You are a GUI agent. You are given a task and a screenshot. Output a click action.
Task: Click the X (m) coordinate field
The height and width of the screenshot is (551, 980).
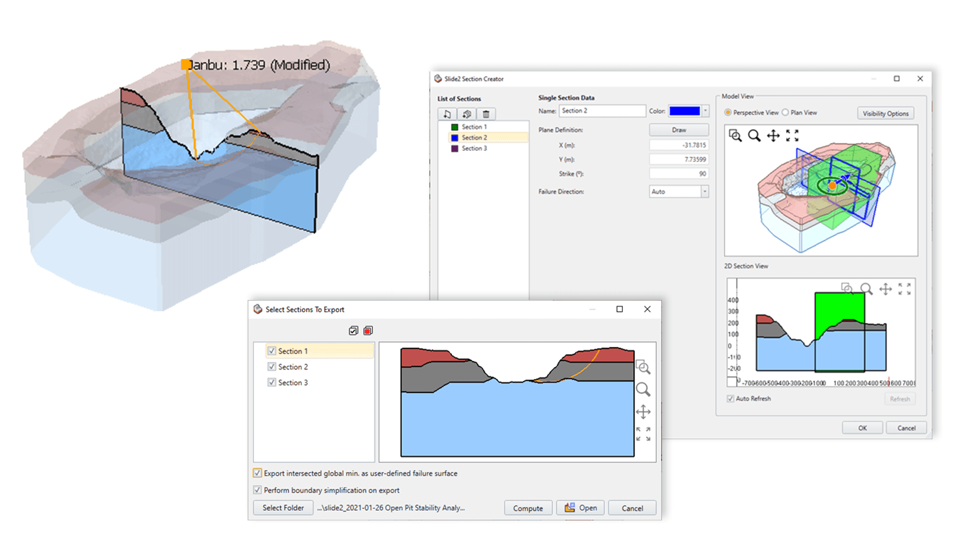pos(679,145)
